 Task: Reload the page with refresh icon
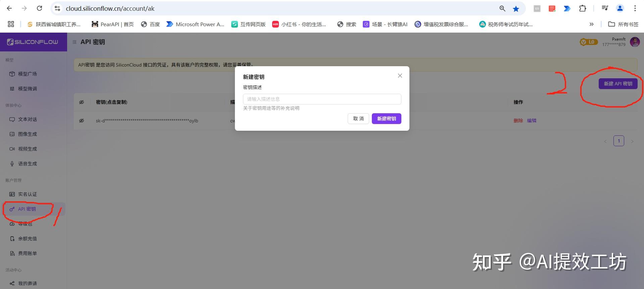point(39,8)
